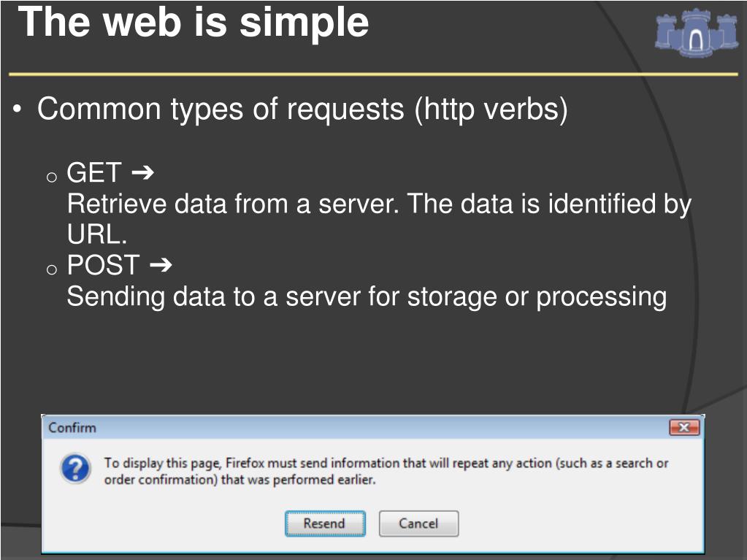Click the Cancel button in dialog

pyautogui.click(x=418, y=523)
